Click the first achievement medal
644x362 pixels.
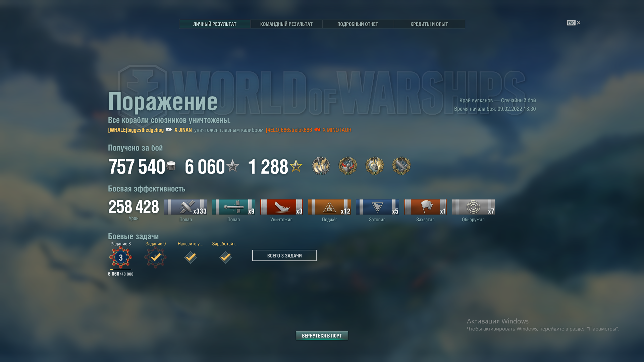click(x=321, y=166)
